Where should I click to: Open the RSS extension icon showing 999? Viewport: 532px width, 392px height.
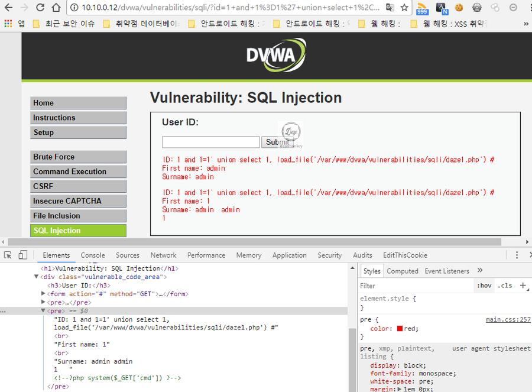coord(422,8)
